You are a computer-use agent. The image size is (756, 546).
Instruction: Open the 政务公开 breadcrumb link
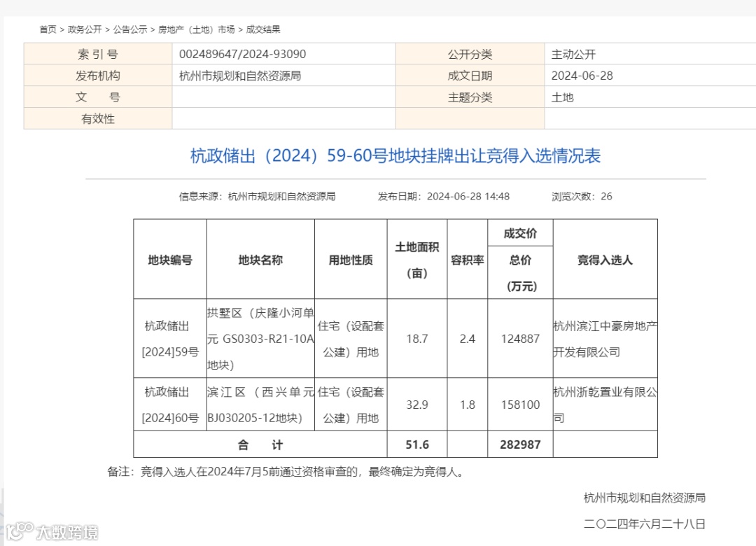point(85,29)
